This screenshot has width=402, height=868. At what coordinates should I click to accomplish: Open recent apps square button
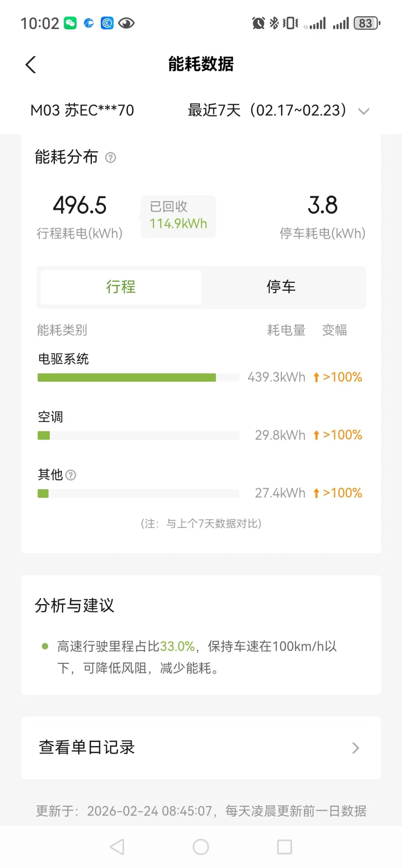(284, 847)
